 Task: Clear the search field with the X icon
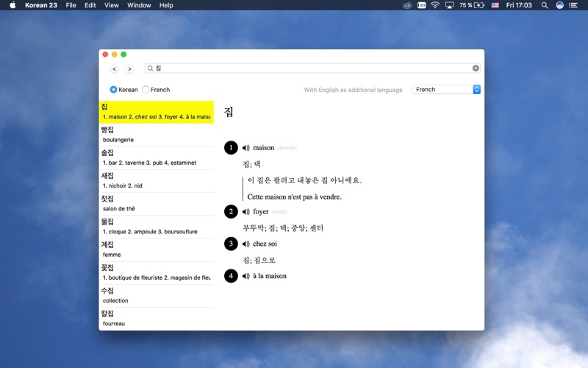476,68
